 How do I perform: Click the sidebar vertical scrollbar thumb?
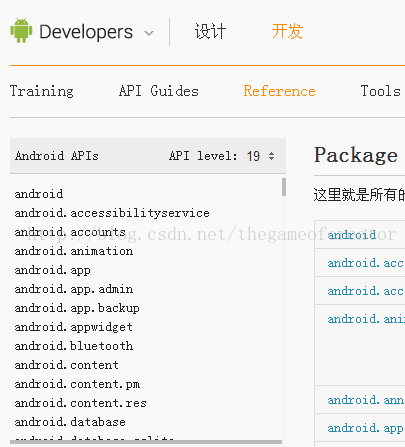(x=284, y=187)
